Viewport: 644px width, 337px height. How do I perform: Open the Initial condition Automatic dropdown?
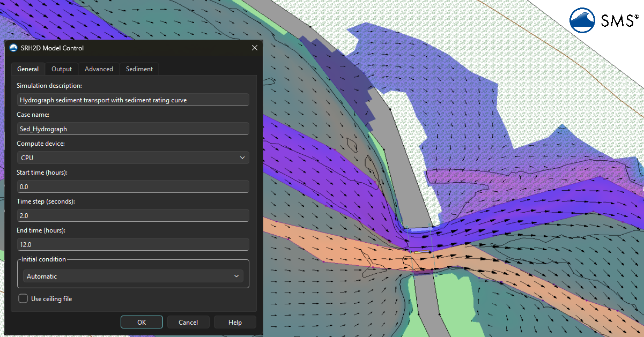point(133,276)
